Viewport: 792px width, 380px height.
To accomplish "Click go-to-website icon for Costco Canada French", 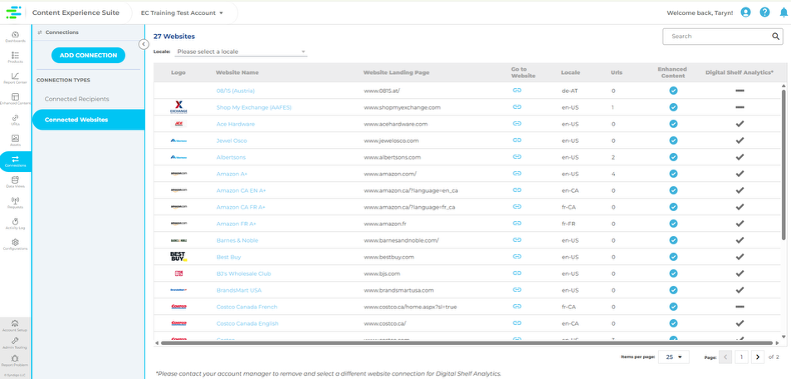I will point(517,306).
